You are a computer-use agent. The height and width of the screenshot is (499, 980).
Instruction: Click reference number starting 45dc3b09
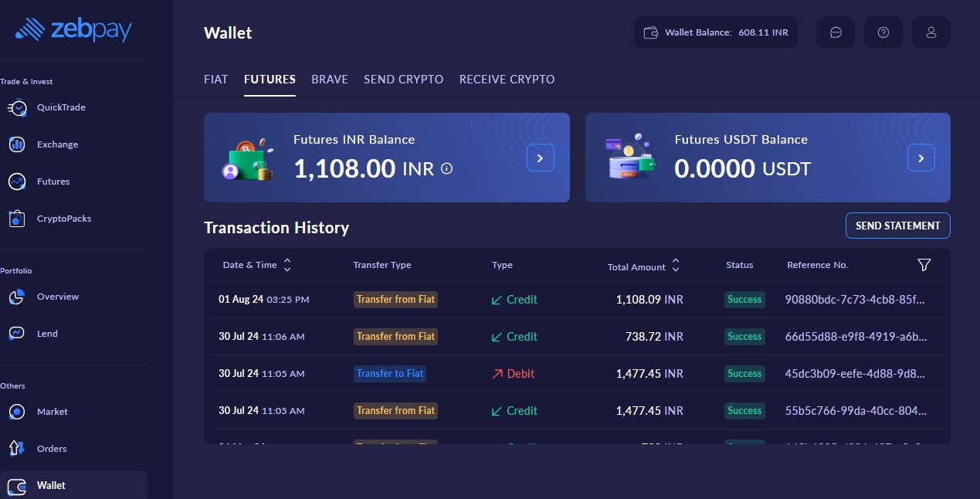click(855, 374)
